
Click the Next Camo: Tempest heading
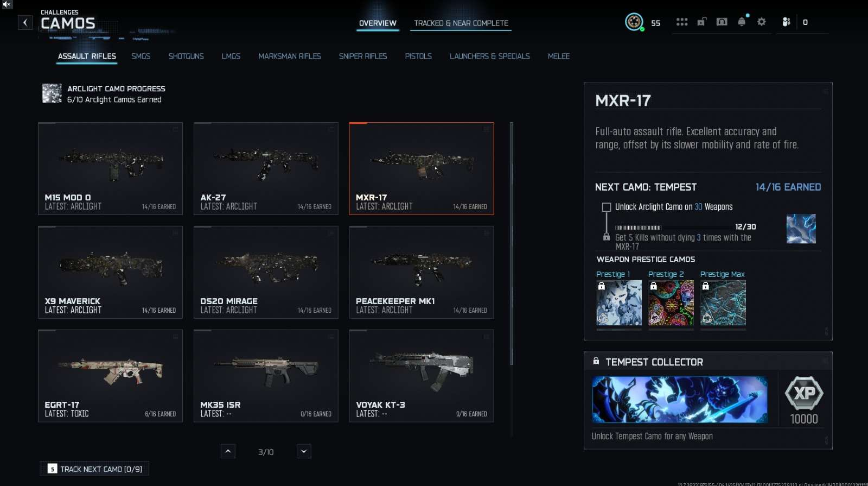tap(646, 187)
